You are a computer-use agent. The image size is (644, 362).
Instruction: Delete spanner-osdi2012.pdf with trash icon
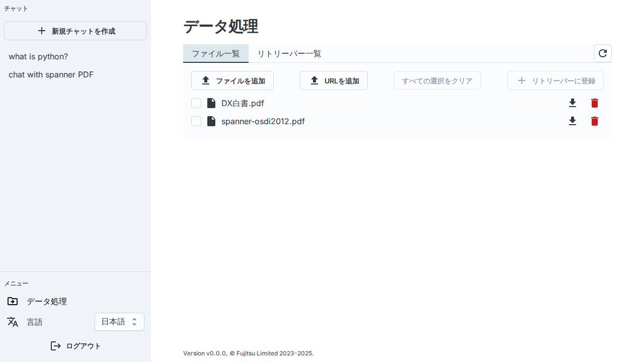pos(595,121)
